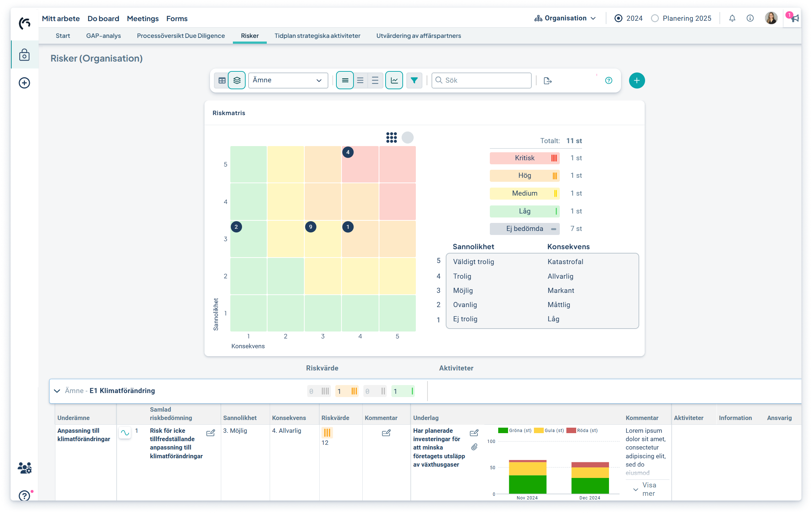Click the dotted grid matrix icon
Viewport: 812px width, 514px height.
click(391, 137)
